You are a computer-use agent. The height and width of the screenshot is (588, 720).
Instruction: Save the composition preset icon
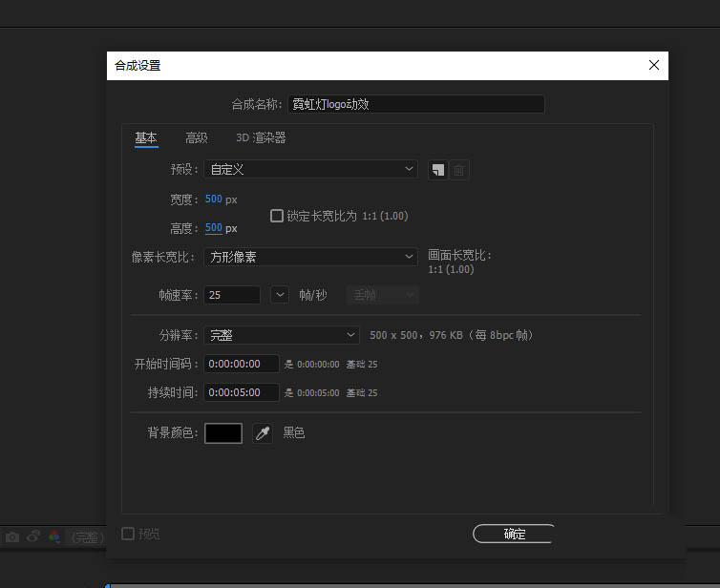pyautogui.click(x=438, y=170)
